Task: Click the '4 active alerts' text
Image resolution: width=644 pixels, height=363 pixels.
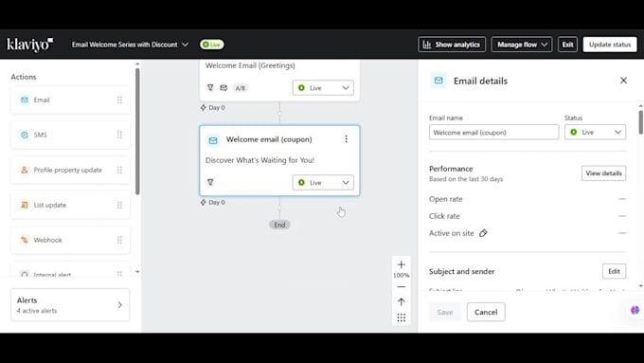Action: [x=37, y=311]
